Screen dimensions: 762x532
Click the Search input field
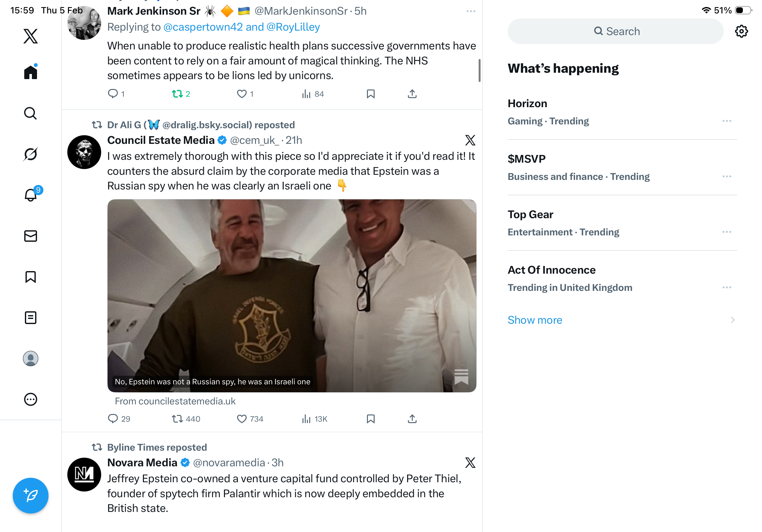[615, 32]
